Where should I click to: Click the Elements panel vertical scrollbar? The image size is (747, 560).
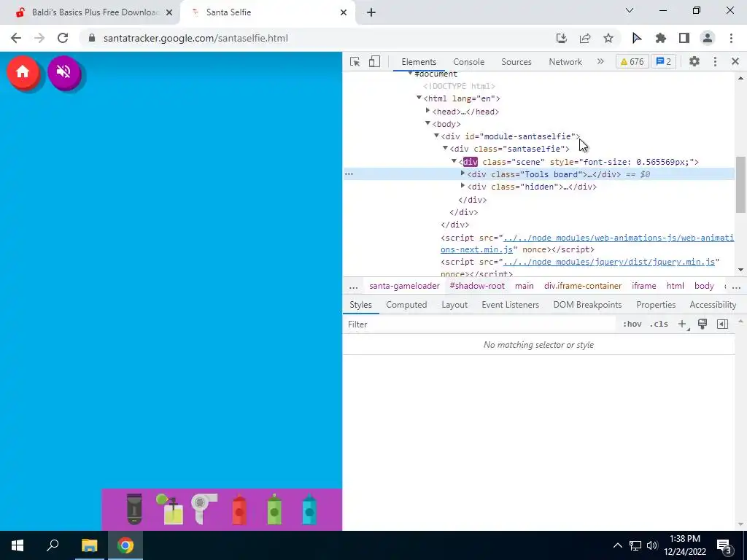click(740, 184)
